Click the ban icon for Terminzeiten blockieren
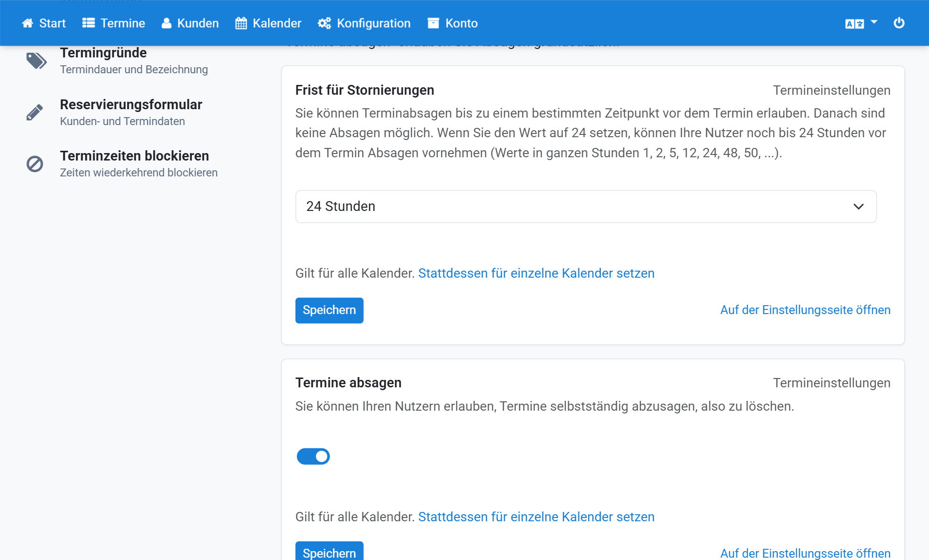The image size is (929, 560). point(35,164)
